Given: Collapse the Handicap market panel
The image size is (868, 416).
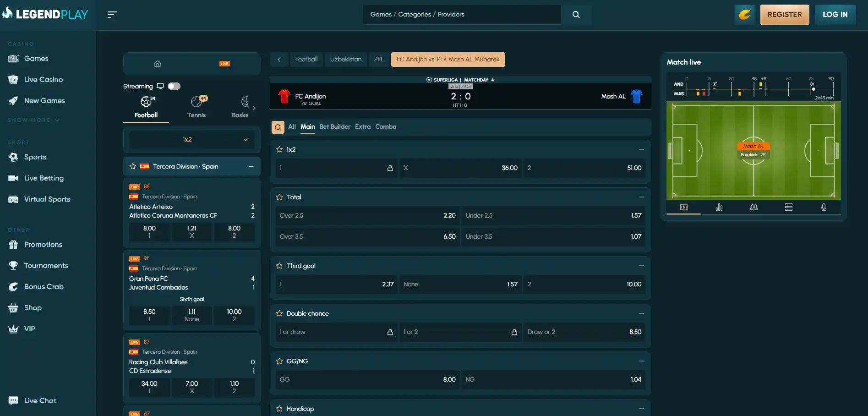Looking at the screenshot, I should coord(642,409).
